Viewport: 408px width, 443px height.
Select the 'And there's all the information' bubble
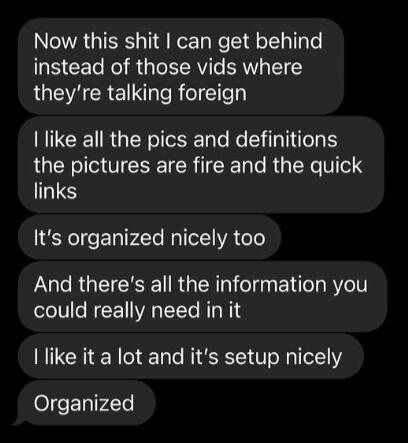coord(202,297)
